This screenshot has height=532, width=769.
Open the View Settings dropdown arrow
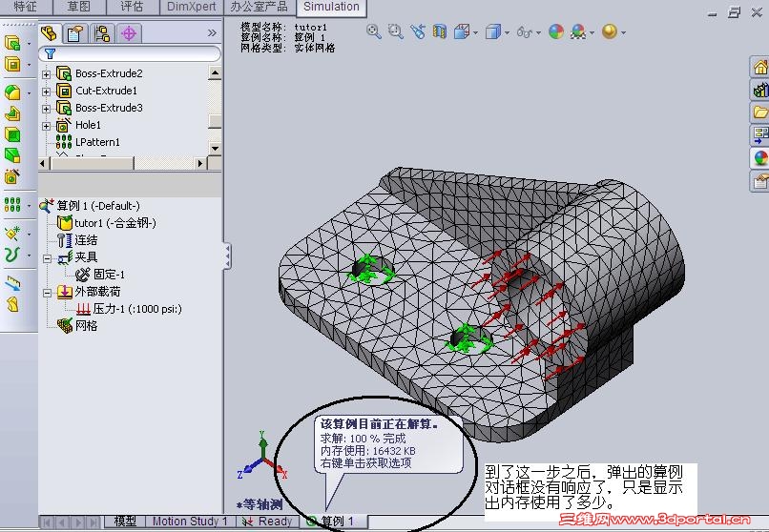[x=623, y=33]
